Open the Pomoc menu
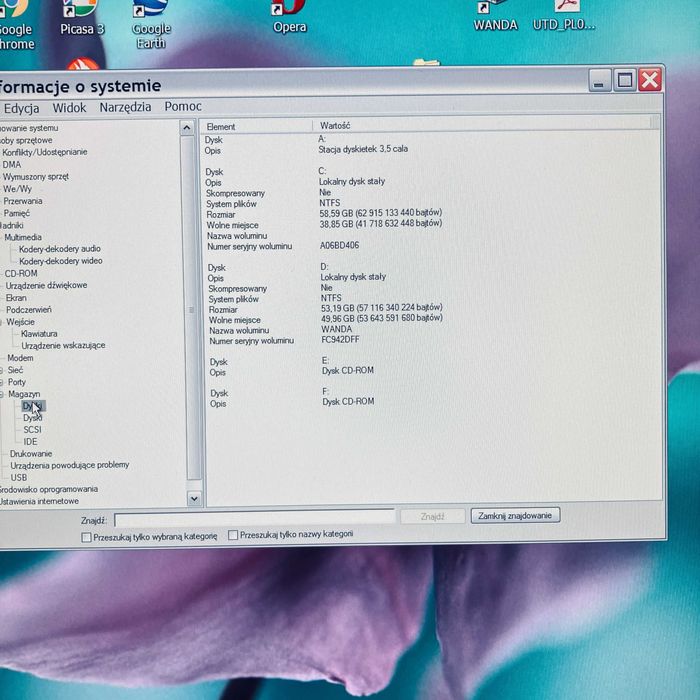 183,106
